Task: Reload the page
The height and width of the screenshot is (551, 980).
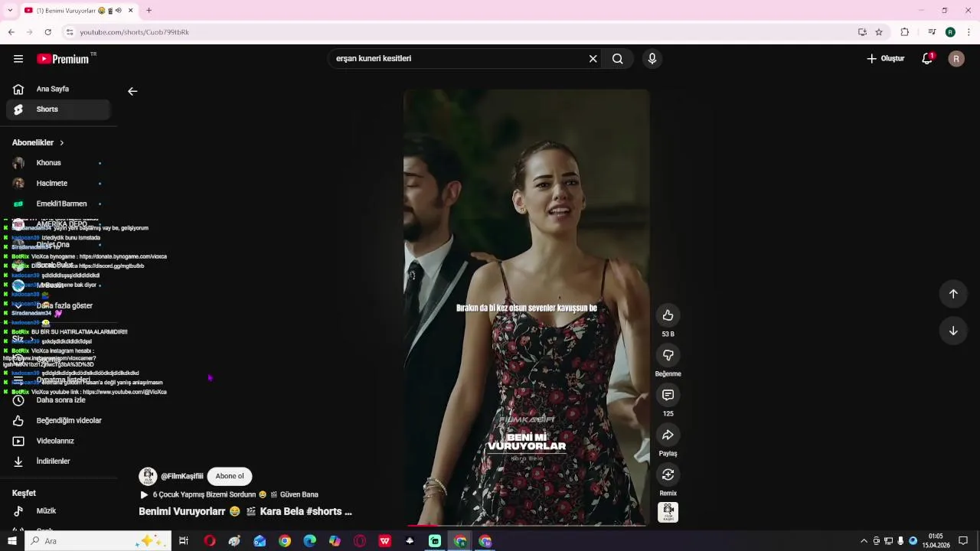Action: (47, 32)
